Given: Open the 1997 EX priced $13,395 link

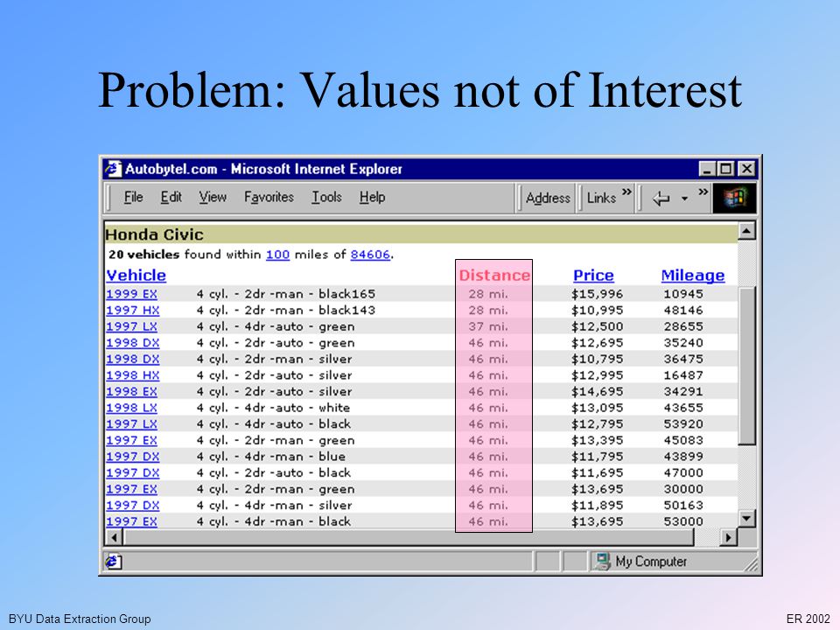Looking at the screenshot, I should (x=132, y=440).
